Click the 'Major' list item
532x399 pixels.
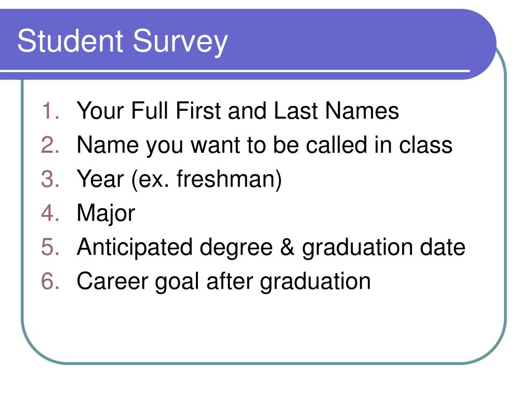point(106,214)
